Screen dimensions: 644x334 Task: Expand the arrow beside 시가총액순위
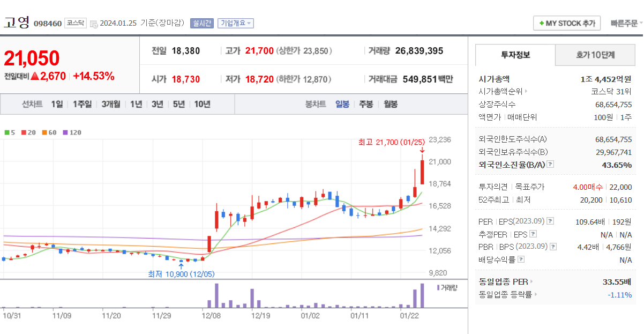click(x=526, y=92)
